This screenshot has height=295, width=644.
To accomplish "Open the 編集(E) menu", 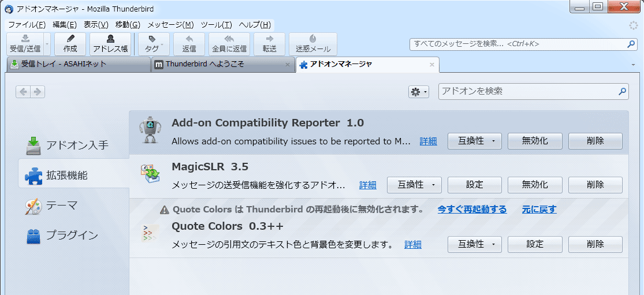I will point(65,25).
